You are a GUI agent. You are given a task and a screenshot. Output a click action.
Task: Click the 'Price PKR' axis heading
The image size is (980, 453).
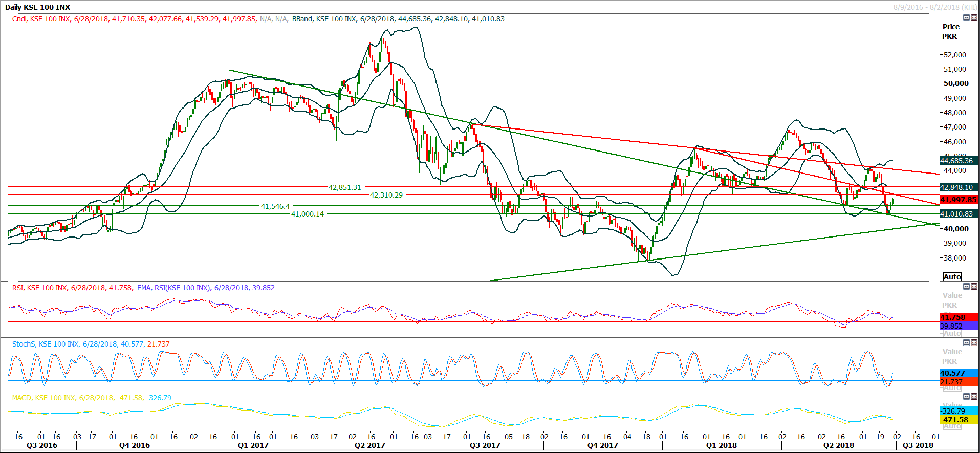(x=950, y=31)
